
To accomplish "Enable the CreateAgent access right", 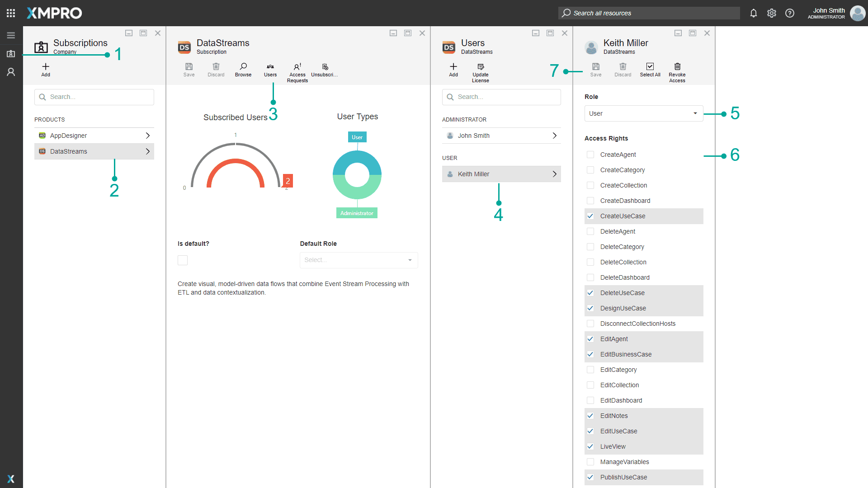I will (590, 155).
